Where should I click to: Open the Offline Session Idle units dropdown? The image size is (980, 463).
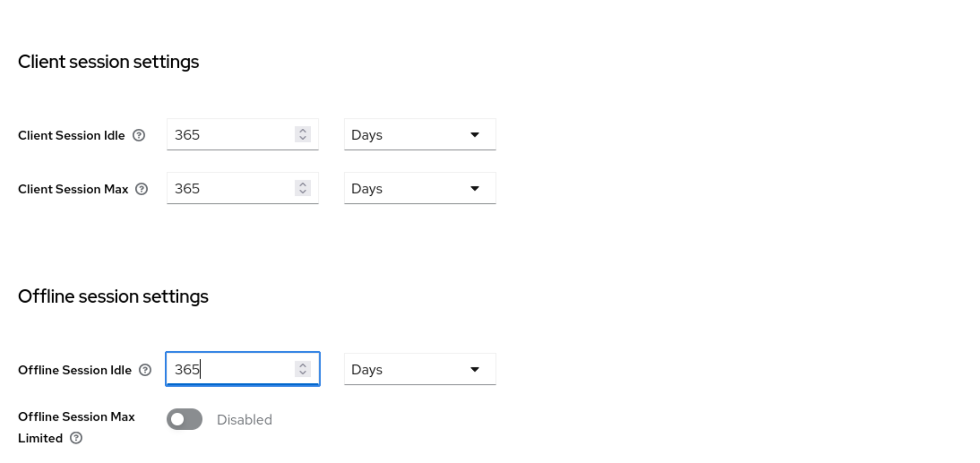[419, 369]
